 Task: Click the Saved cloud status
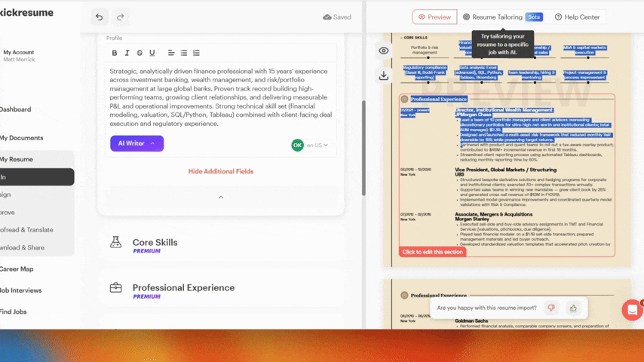tap(337, 17)
